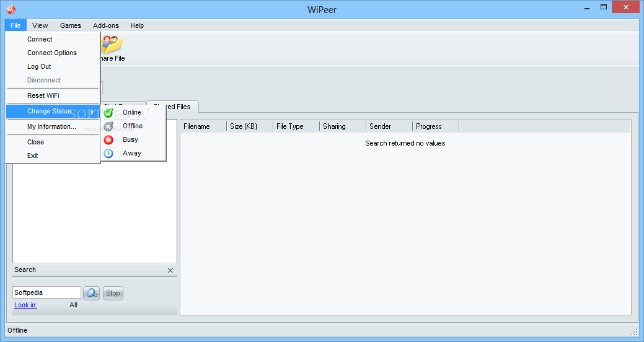Click the red Busy status icon
Viewport: 644px width, 342px height.
pos(108,140)
